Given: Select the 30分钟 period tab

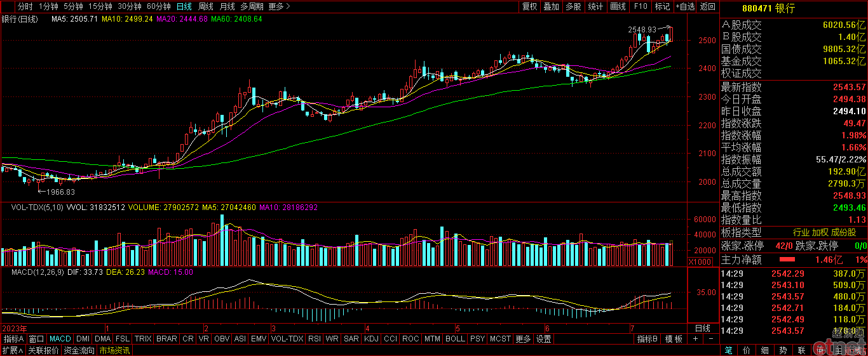Looking at the screenshot, I should [130, 6].
